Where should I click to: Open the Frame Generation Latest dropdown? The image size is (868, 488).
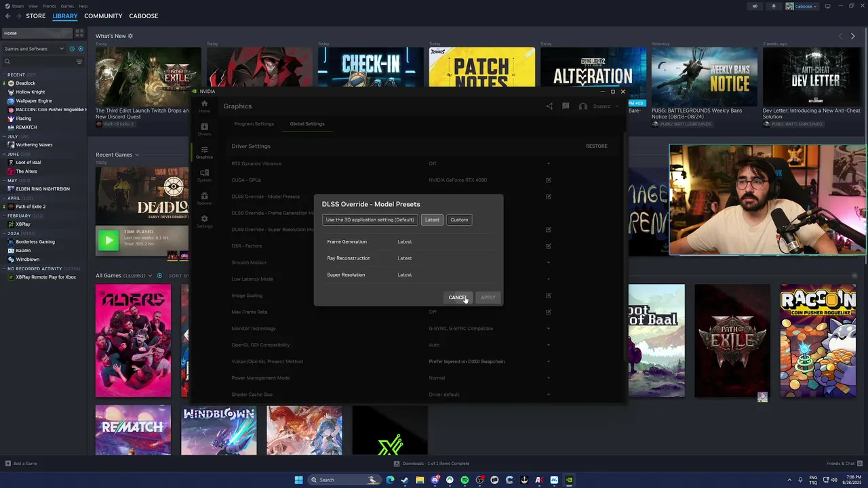point(405,242)
